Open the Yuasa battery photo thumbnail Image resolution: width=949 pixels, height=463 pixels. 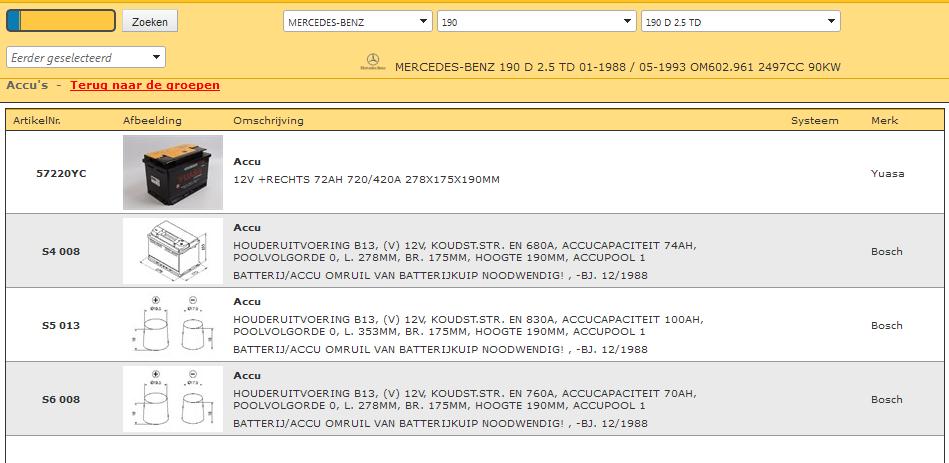pos(172,172)
